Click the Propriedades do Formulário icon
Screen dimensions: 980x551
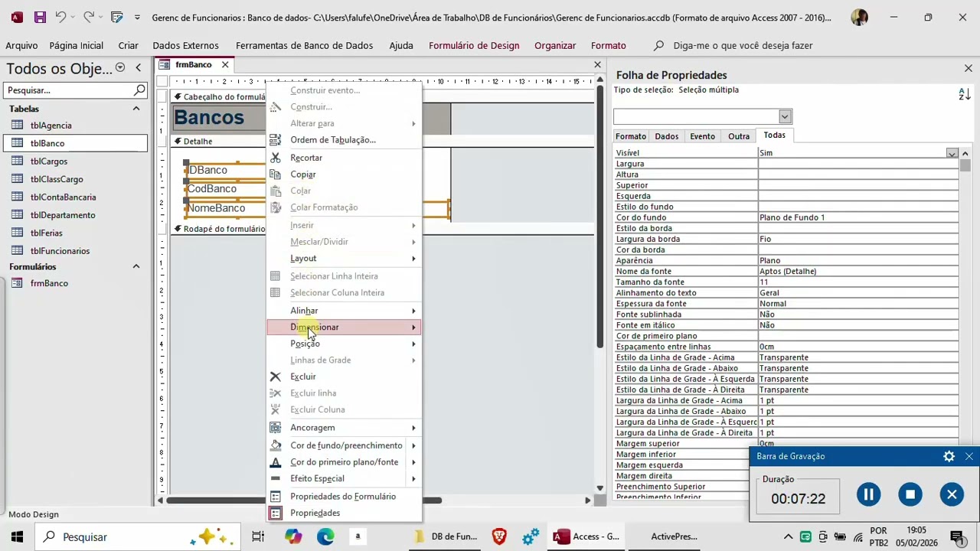pos(276,497)
